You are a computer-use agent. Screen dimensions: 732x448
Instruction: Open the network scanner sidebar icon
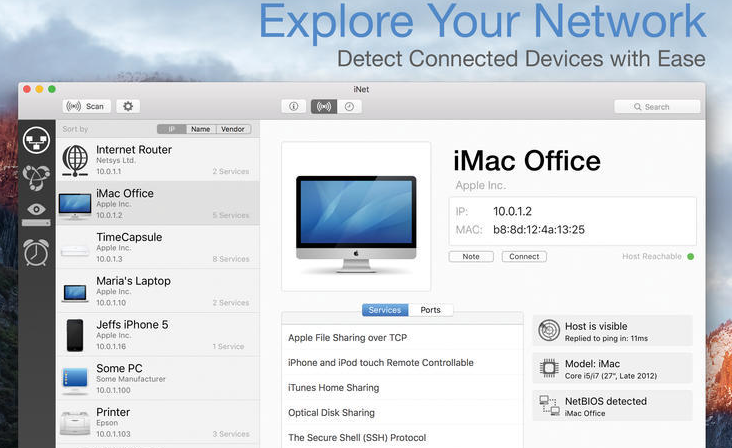tap(37, 141)
